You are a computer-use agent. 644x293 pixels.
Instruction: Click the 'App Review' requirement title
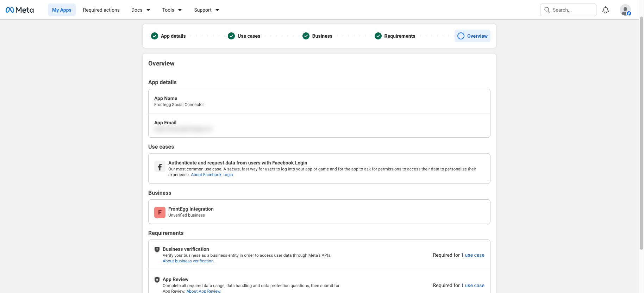pyautogui.click(x=175, y=279)
